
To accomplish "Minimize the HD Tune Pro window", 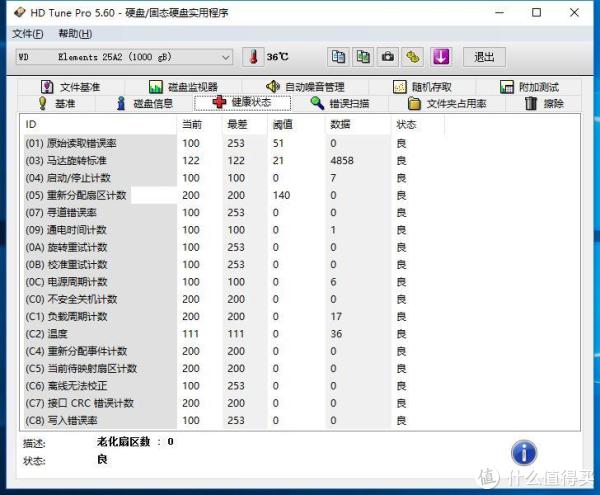I will point(499,13).
